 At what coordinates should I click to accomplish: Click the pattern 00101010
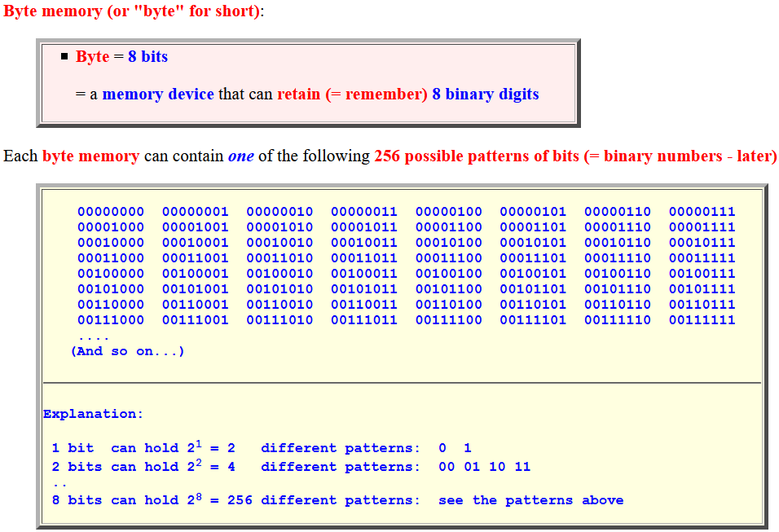pyautogui.click(x=279, y=289)
